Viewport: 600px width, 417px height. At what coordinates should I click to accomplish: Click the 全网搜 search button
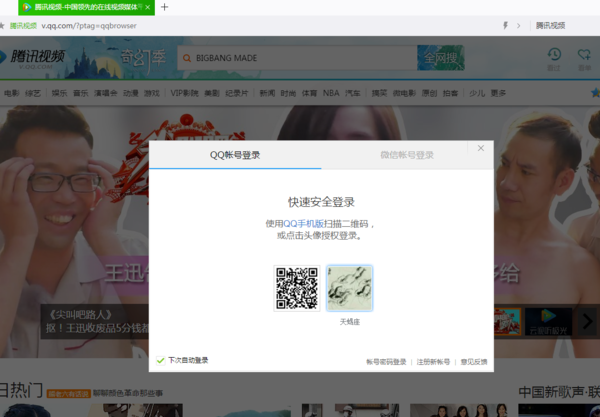pyautogui.click(x=441, y=58)
